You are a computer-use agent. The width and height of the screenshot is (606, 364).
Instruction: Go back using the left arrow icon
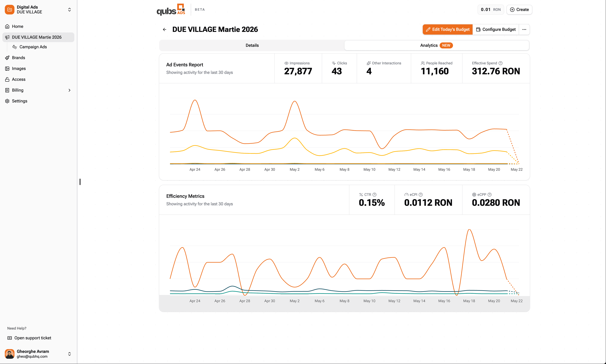(x=164, y=29)
